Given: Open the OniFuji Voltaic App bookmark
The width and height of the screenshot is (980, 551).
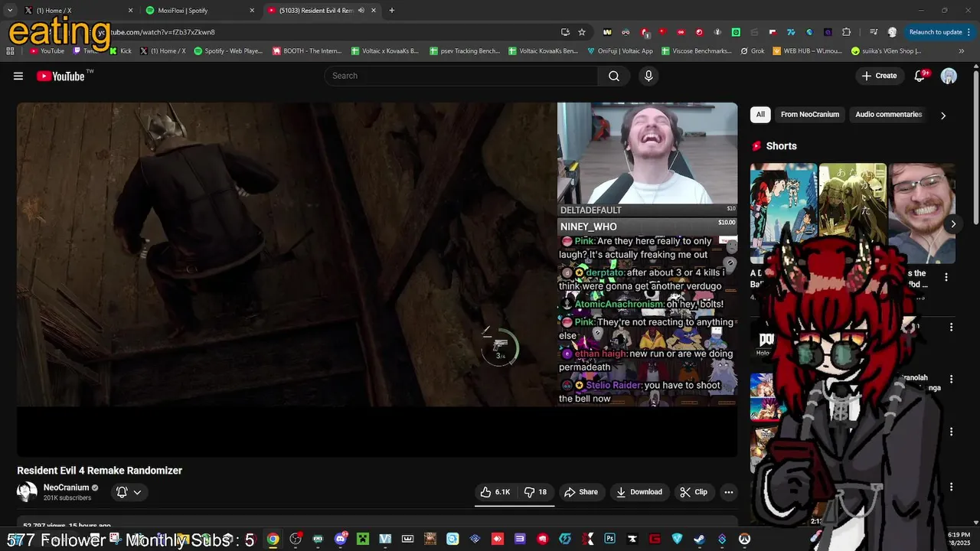Looking at the screenshot, I should coord(619,51).
